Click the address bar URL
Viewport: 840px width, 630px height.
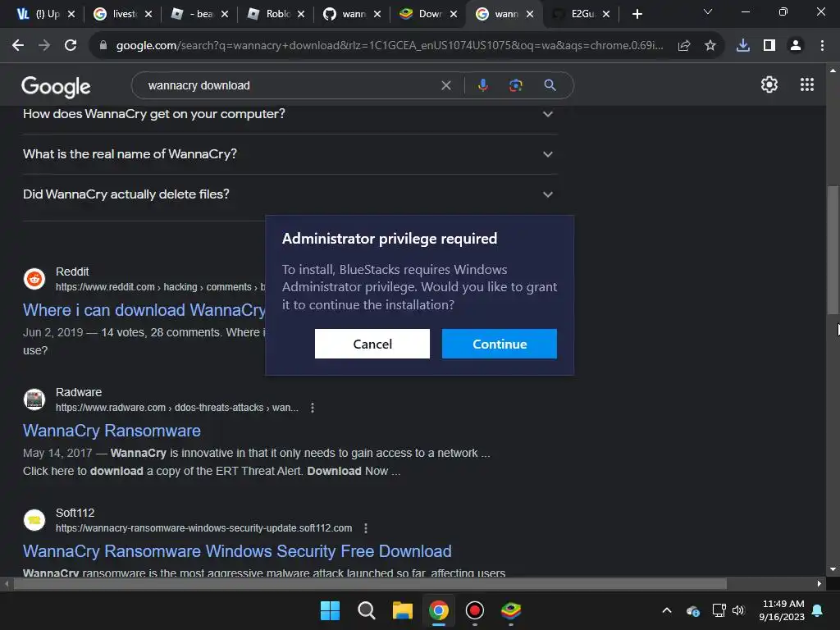pos(390,46)
